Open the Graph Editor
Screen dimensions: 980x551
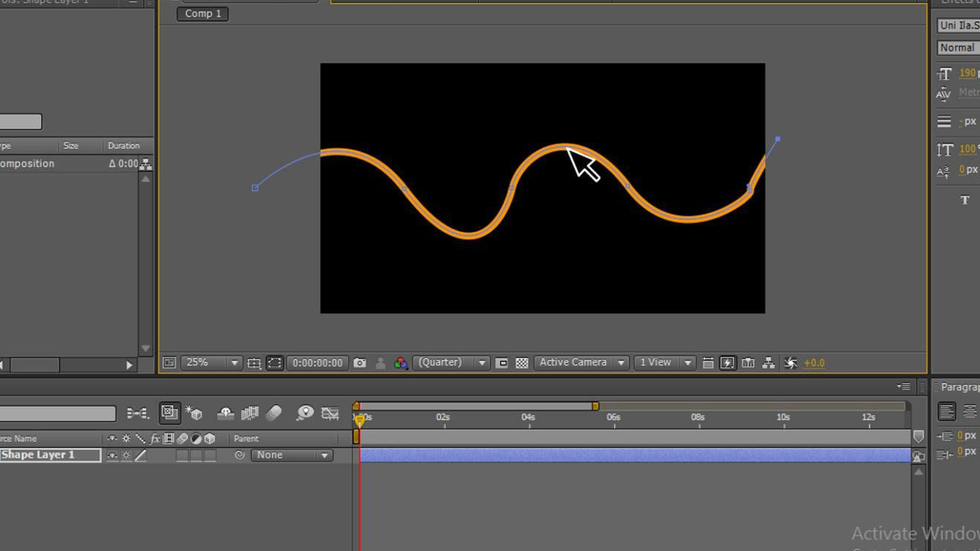pyautogui.click(x=330, y=413)
